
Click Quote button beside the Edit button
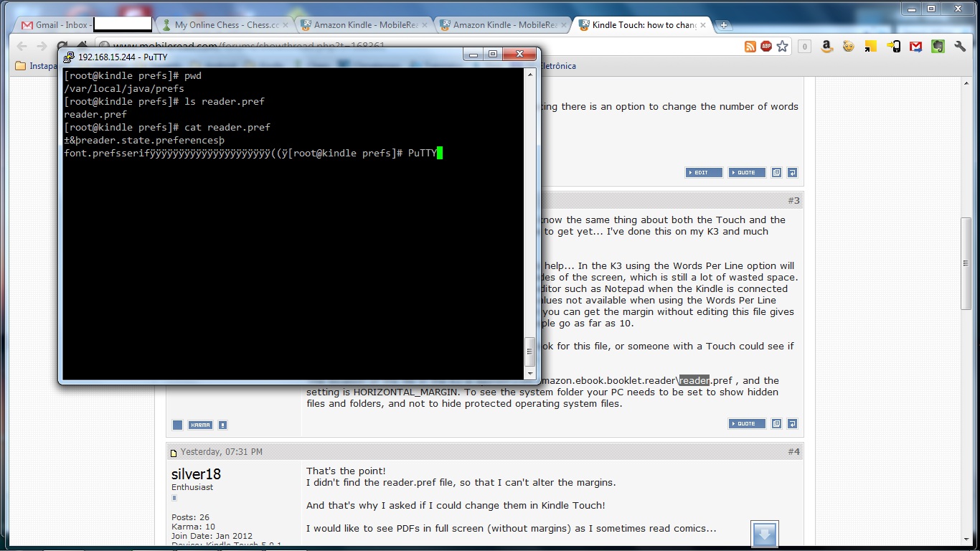click(747, 173)
